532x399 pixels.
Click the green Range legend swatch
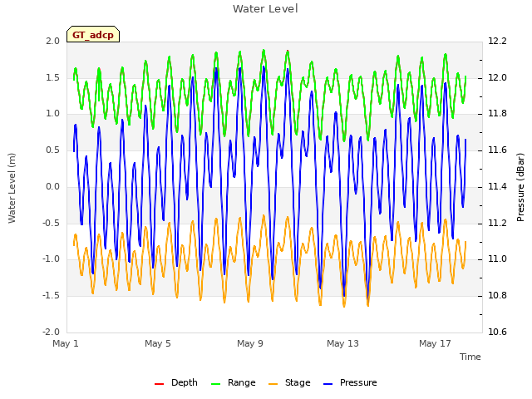216,384
